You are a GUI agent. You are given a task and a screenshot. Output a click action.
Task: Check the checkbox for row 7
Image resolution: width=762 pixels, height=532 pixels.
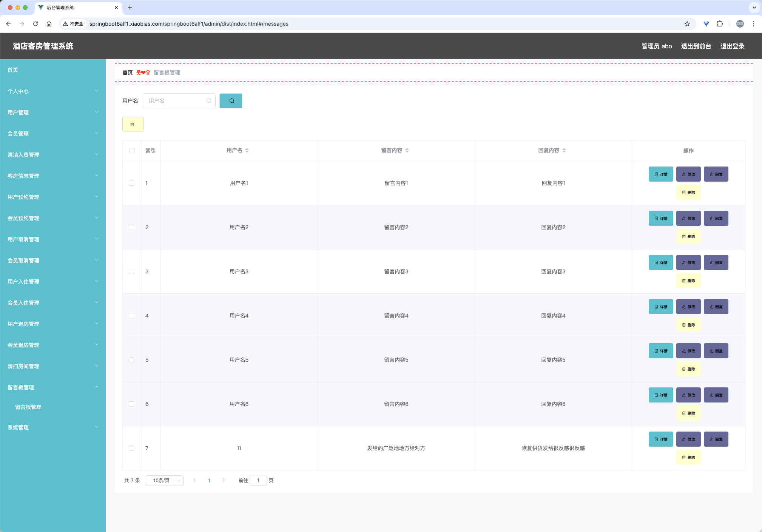(x=131, y=448)
